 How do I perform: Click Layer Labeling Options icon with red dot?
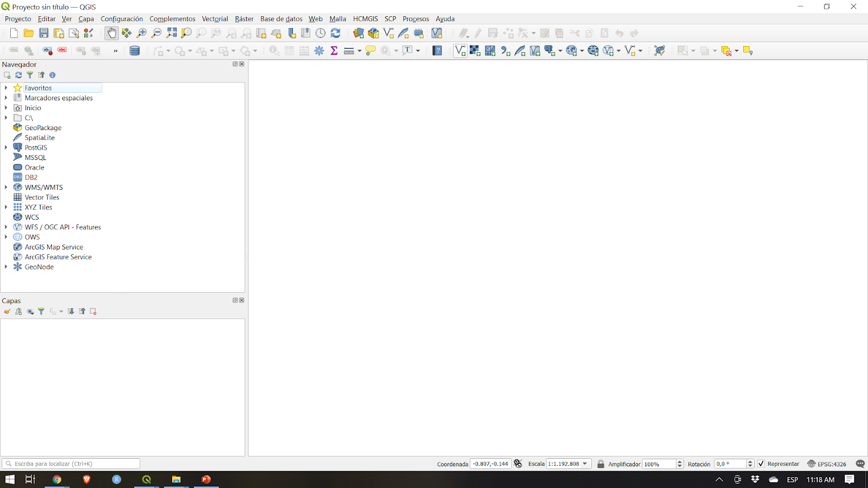point(48,50)
